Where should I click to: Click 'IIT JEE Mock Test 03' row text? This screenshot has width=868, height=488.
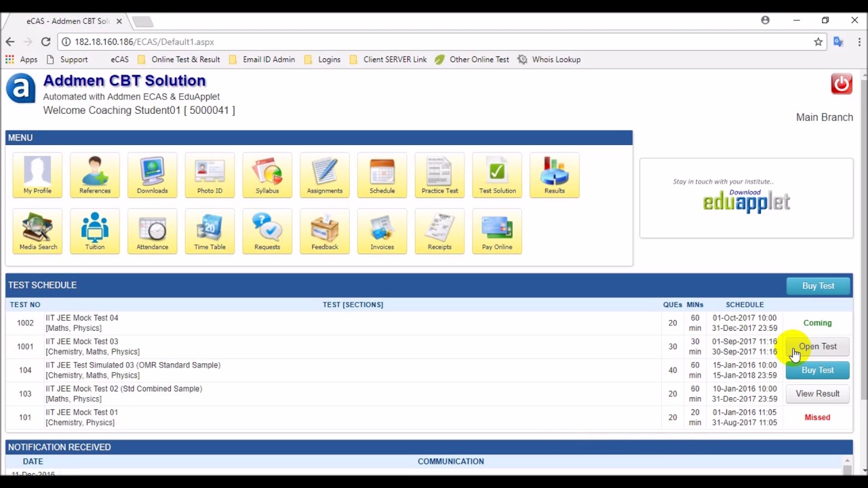pos(81,342)
